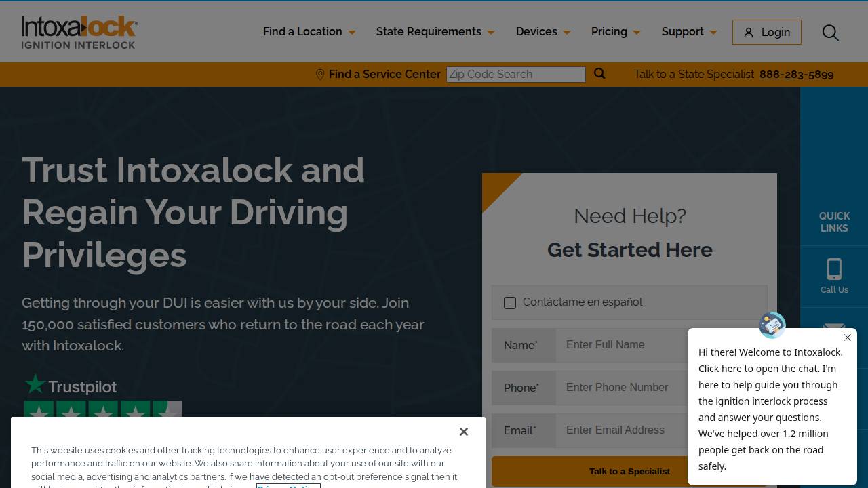Screen dimensions: 868x488
Task: Click the envelope icon in Quick Links sidebar
Action: [834, 327]
